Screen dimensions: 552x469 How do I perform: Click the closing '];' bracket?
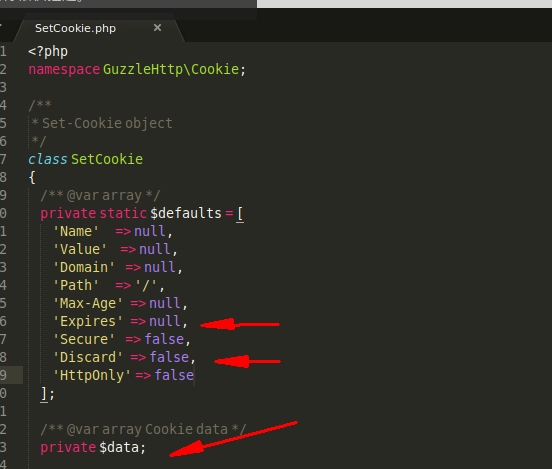[48, 394]
